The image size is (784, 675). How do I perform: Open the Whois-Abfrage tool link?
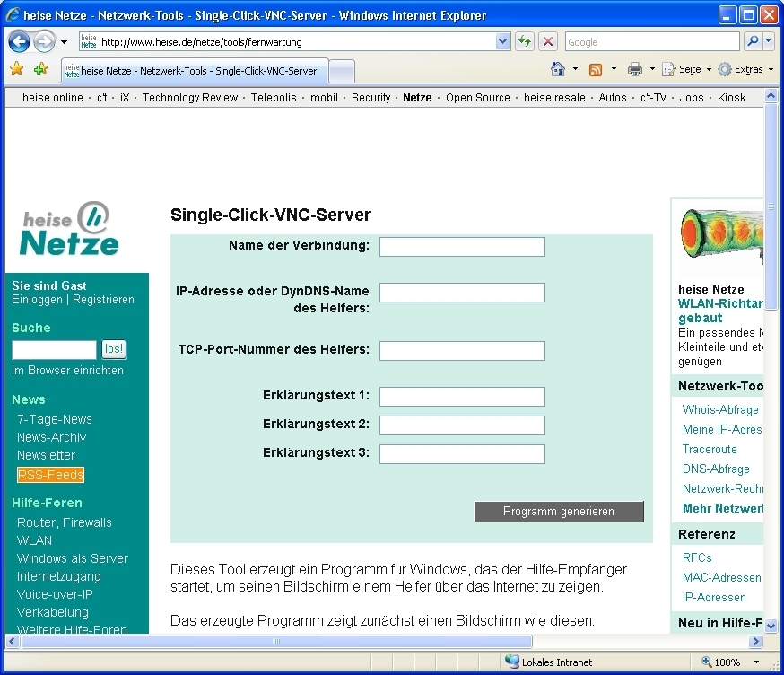point(720,409)
